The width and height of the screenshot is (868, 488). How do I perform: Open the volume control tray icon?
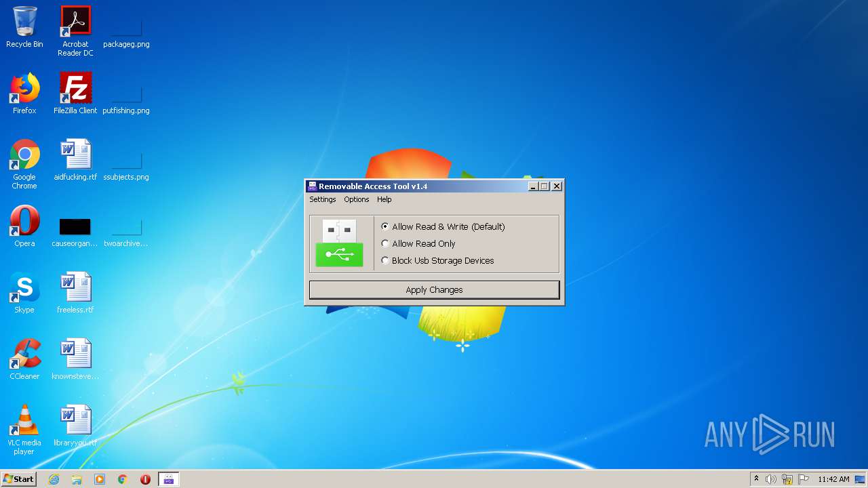(771, 479)
